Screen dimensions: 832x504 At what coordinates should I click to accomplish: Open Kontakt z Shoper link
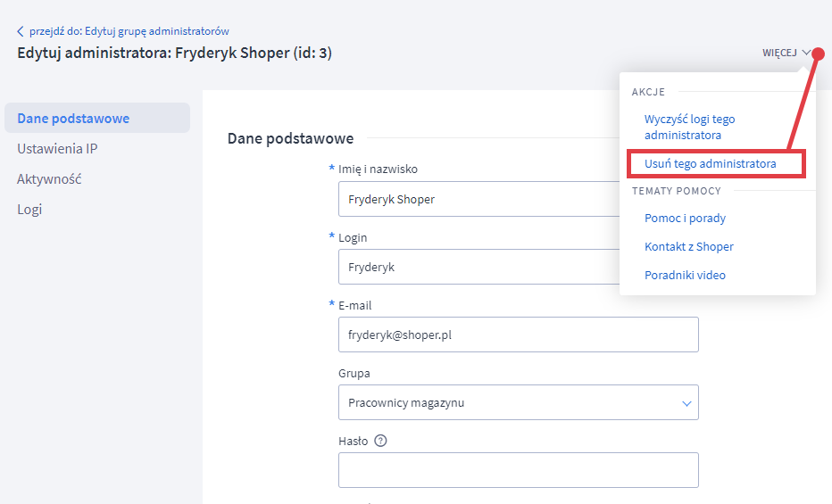pos(689,246)
